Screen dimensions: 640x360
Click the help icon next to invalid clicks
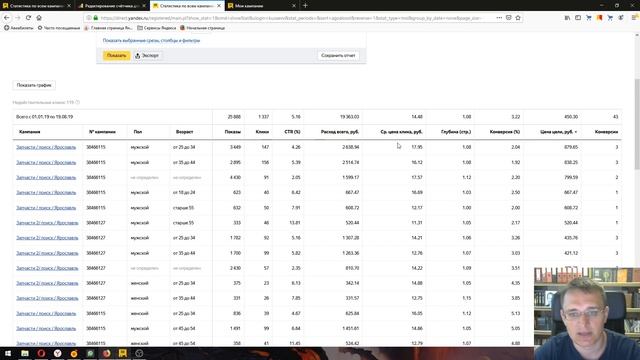pos(78,102)
